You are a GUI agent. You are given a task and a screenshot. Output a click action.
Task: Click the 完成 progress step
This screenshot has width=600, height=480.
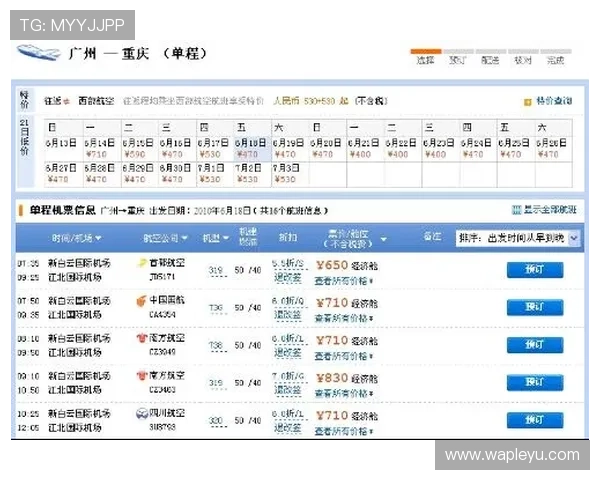coord(556,57)
